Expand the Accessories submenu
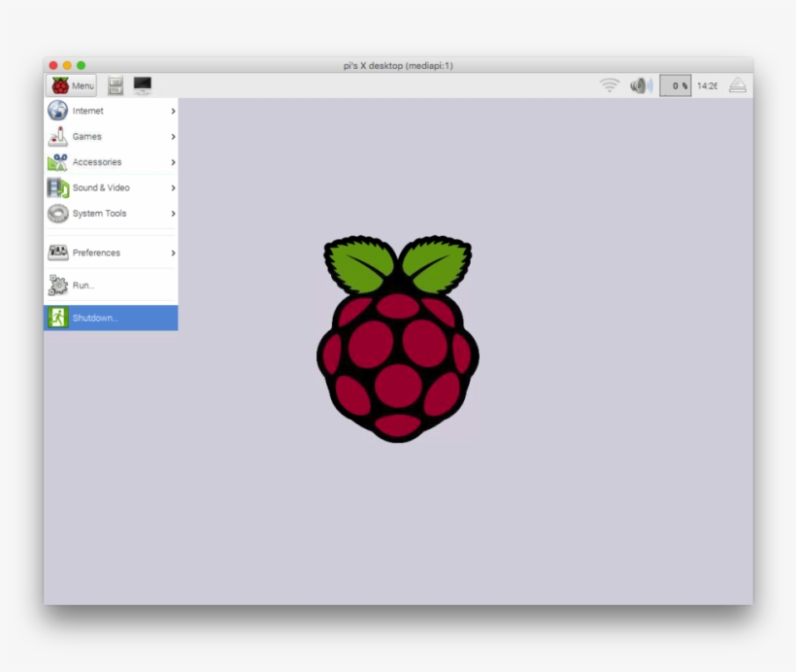796x672 pixels. [x=171, y=162]
